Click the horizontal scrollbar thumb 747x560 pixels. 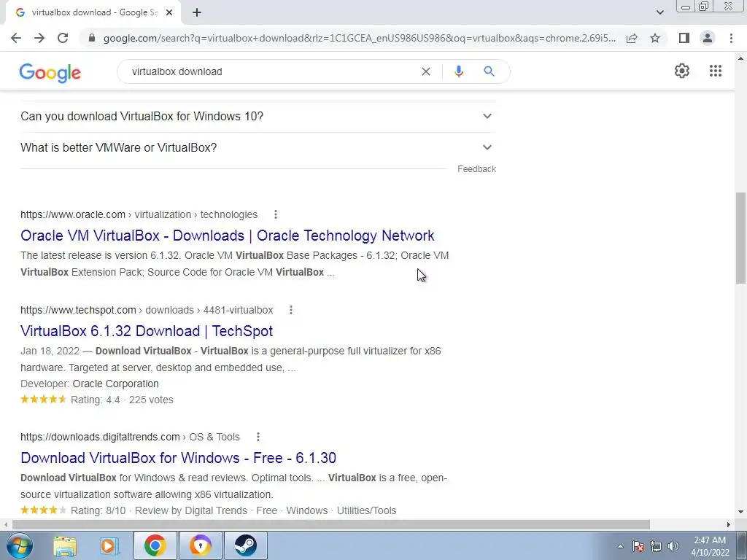(331, 524)
